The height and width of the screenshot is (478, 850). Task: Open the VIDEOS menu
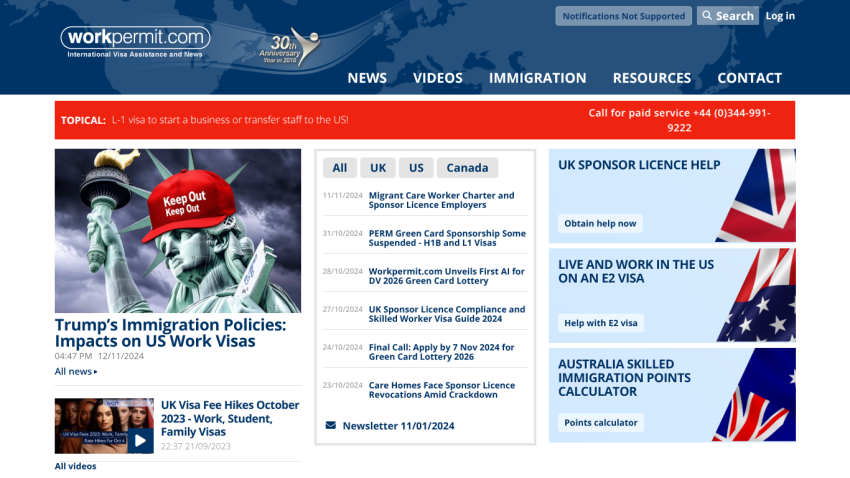click(438, 78)
